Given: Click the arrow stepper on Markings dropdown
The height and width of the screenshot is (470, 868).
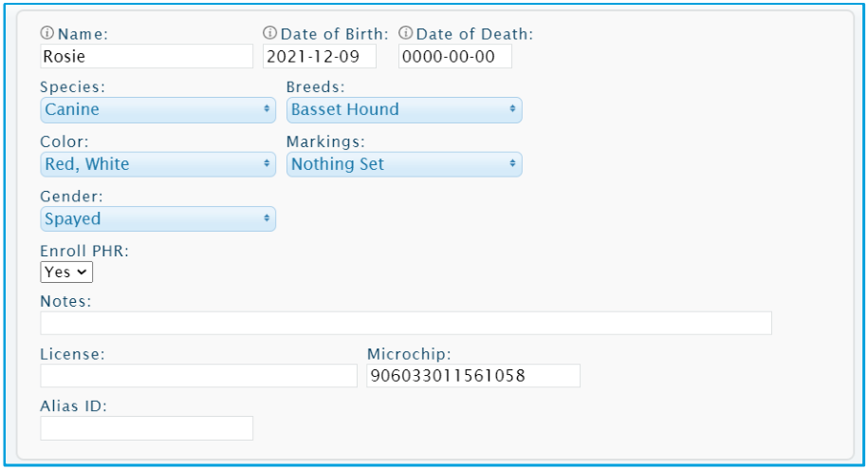Looking at the screenshot, I should [512, 163].
